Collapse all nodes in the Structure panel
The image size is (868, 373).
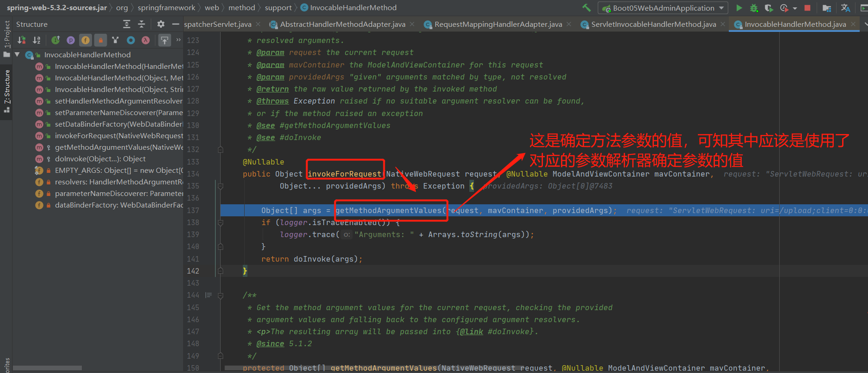(142, 24)
